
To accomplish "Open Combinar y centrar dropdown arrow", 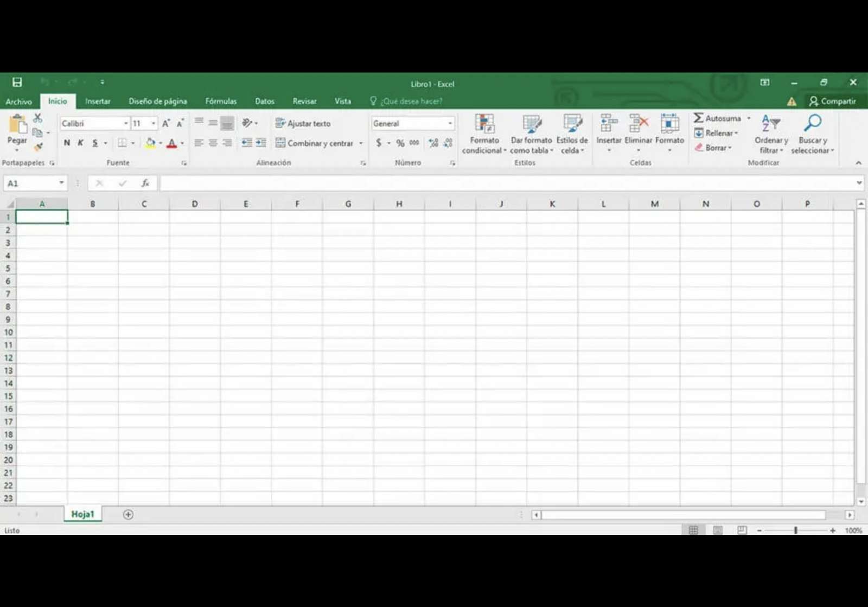I will (x=361, y=143).
